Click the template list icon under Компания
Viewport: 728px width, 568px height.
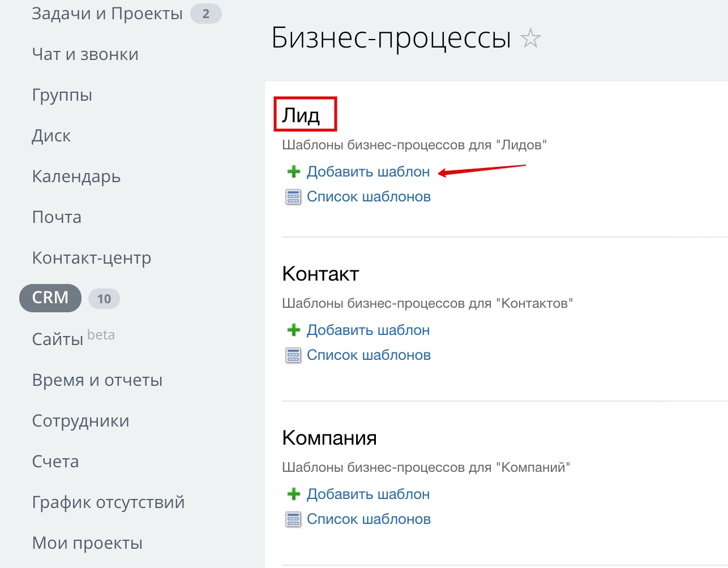pos(293,519)
